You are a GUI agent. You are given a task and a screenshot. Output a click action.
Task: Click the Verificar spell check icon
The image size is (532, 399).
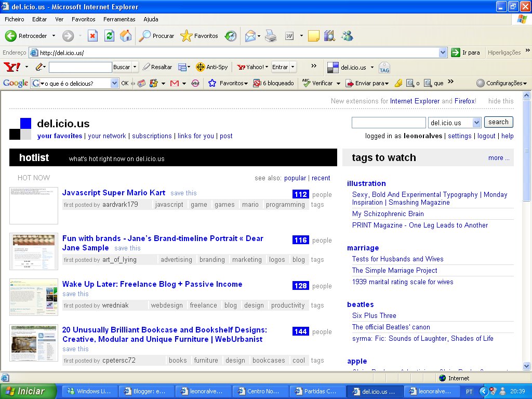(x=306, y=83)
